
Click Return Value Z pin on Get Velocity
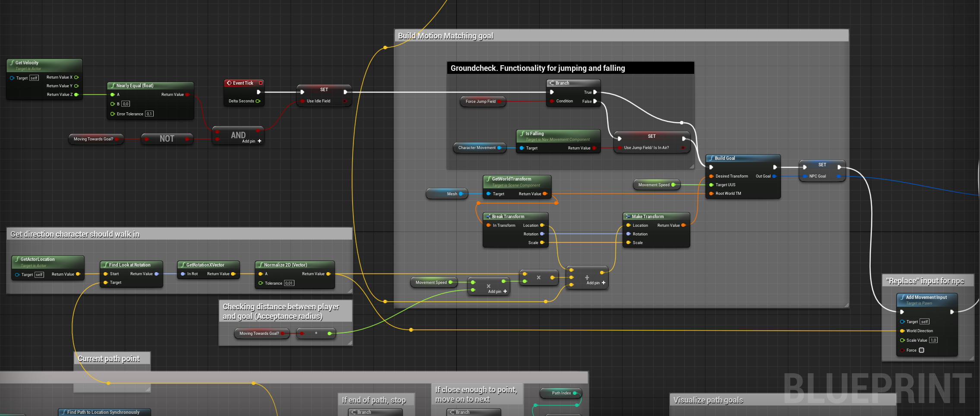[76, 95]
